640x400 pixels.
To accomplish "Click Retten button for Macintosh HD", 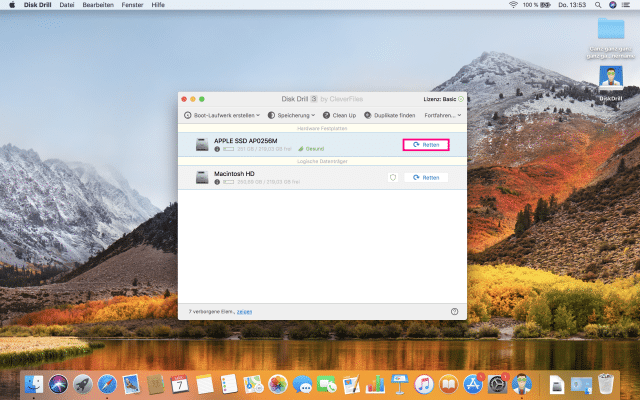I will [x=426, y=177].
